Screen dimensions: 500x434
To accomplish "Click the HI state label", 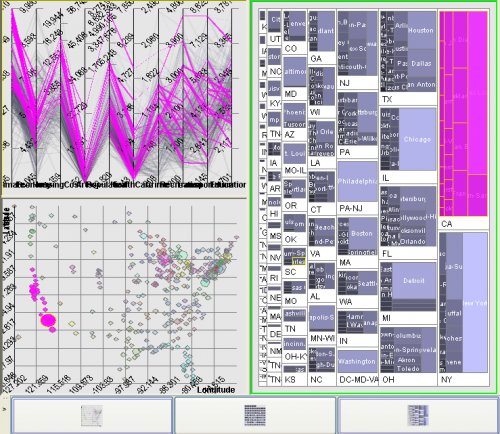I will click(x=274, y=214).
